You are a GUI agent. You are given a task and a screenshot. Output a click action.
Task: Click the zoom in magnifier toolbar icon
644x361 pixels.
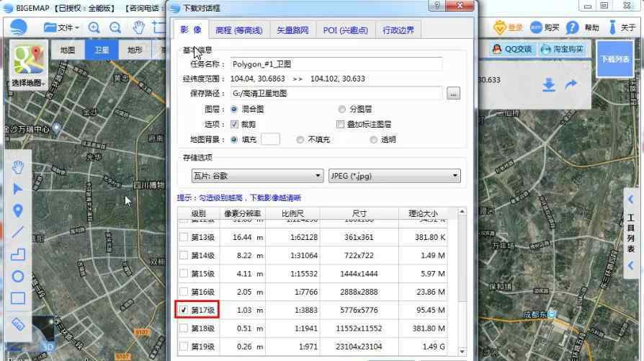94,28
